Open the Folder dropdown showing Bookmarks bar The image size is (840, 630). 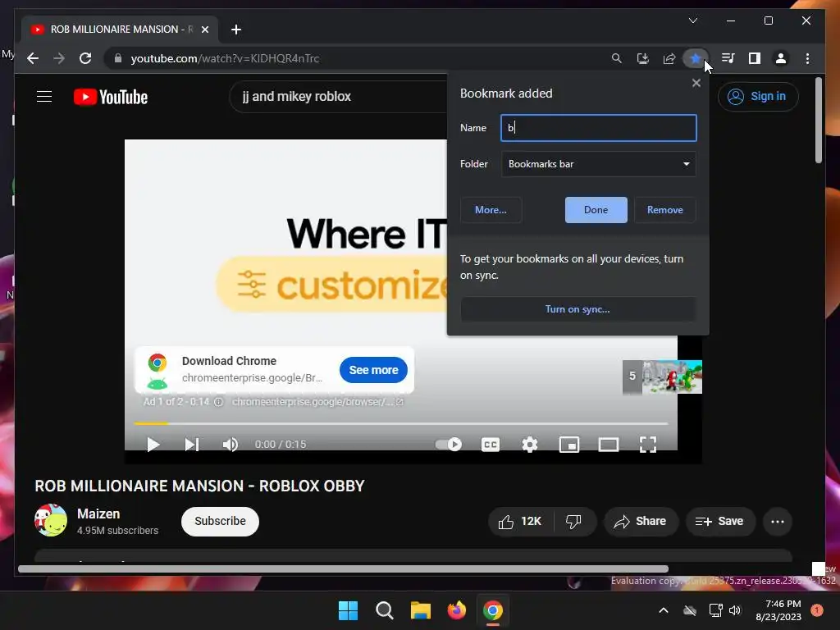pos(598,164)
